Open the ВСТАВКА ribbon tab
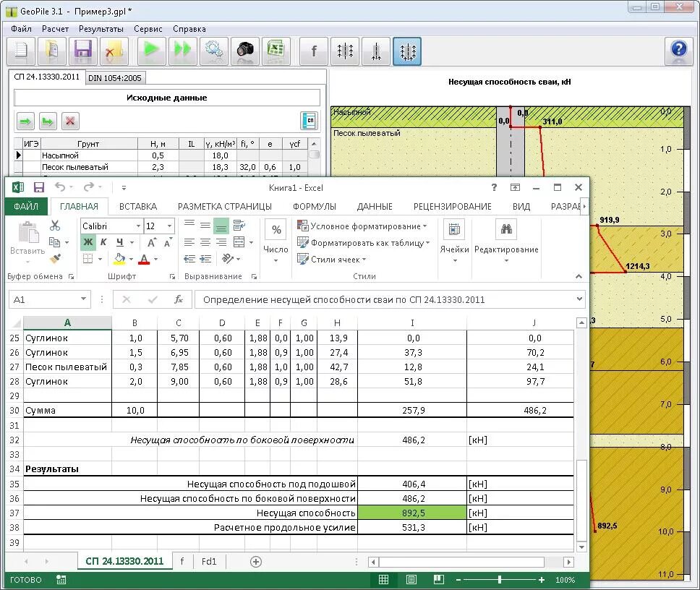 pos(138,207)
